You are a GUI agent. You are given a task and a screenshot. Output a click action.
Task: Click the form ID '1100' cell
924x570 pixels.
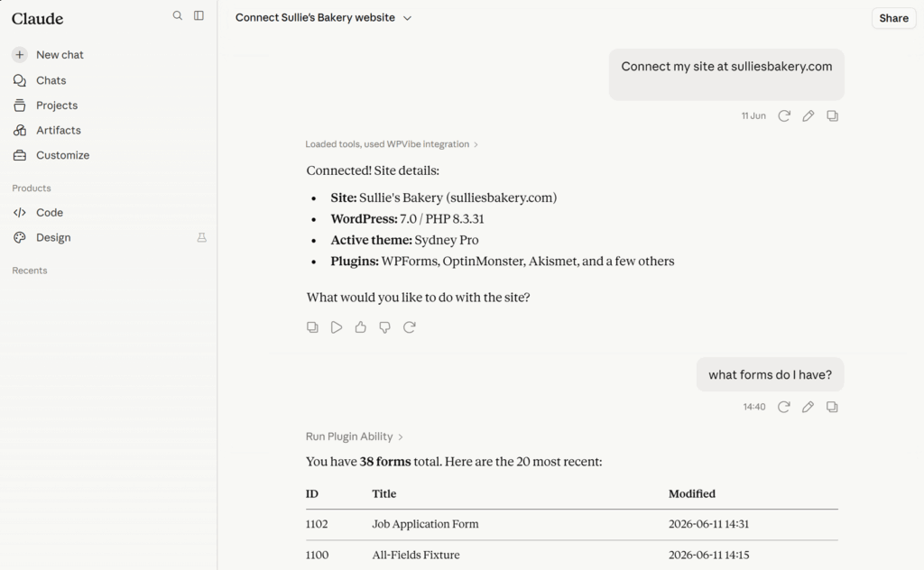[317, 555]
